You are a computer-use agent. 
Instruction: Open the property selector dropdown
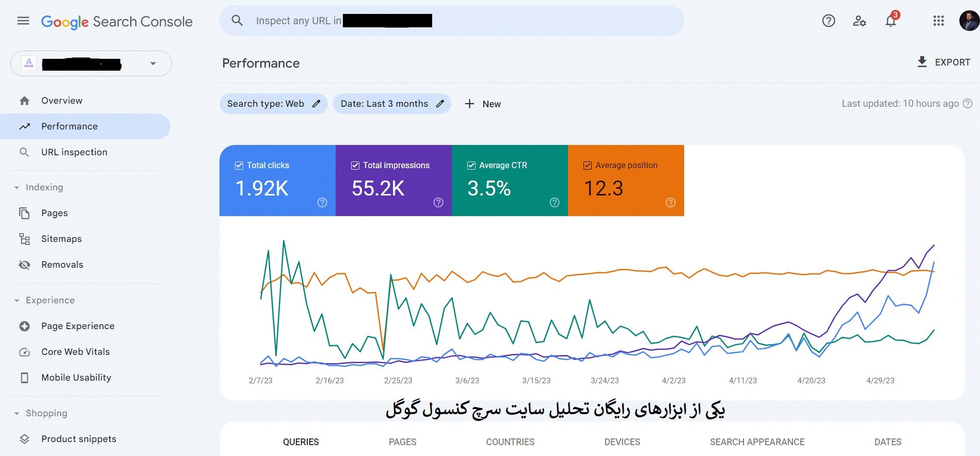coord(152,63)
